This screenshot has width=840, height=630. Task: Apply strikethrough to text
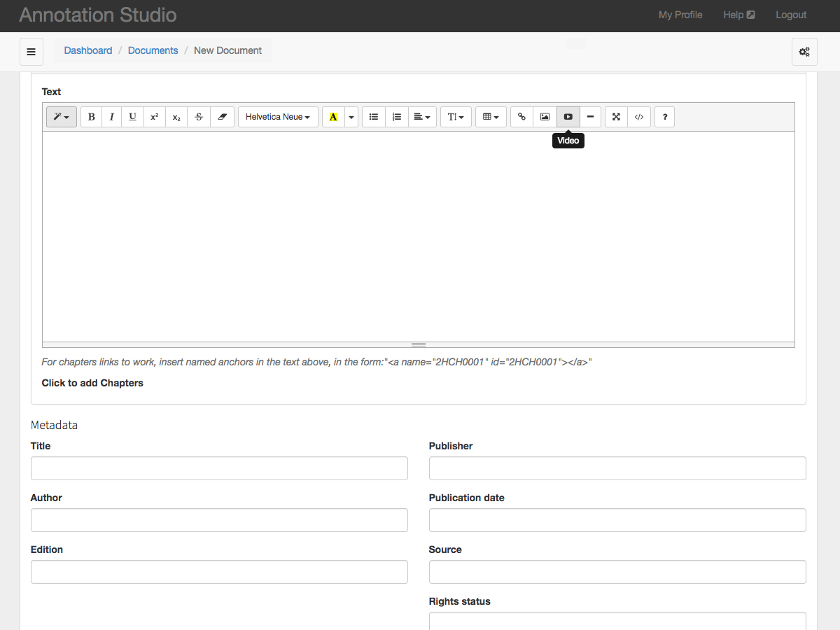[199, 117]
